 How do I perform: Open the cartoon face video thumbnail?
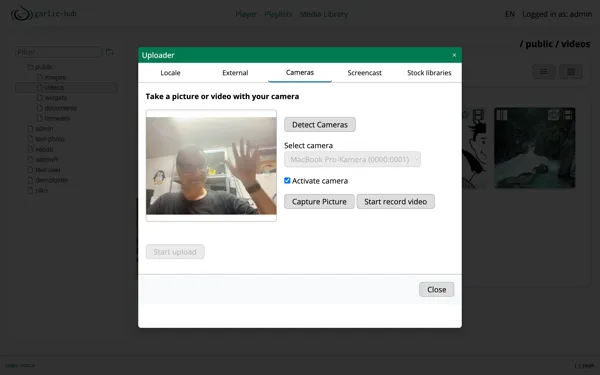click(474, 148)
